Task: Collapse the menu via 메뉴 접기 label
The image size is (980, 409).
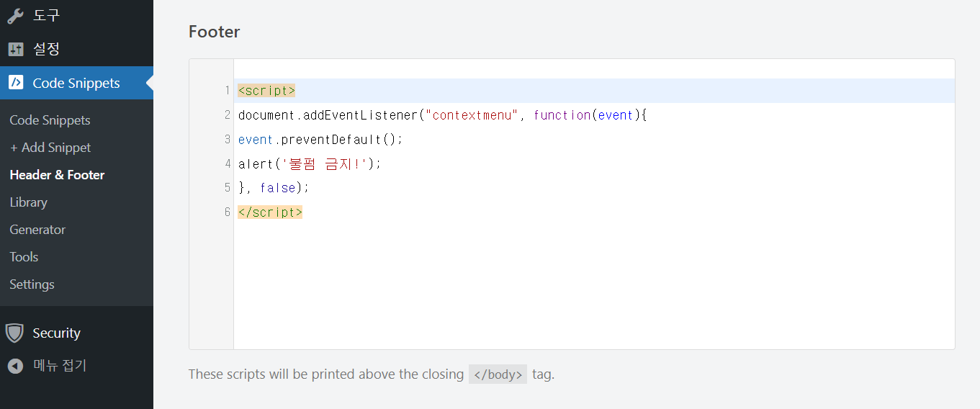Action: point(60,366)
